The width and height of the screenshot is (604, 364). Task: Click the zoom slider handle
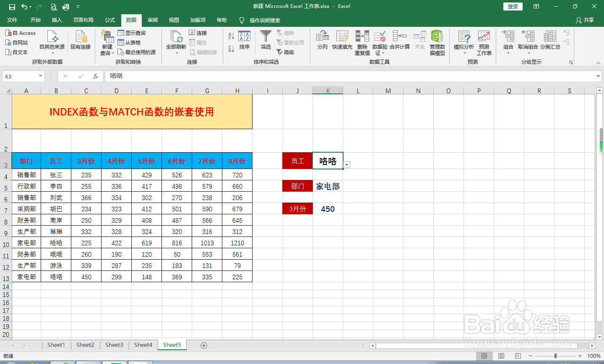[x=555, y=356]
